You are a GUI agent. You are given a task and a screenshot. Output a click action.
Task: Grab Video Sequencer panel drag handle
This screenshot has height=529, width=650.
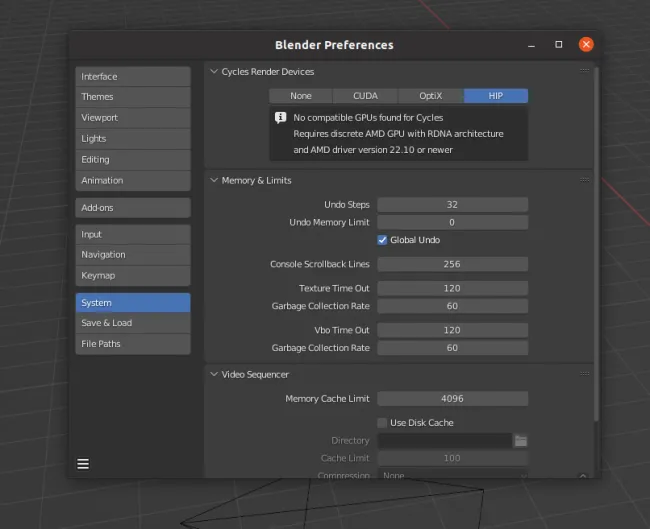pyautogui.click(x=585, y=374)
